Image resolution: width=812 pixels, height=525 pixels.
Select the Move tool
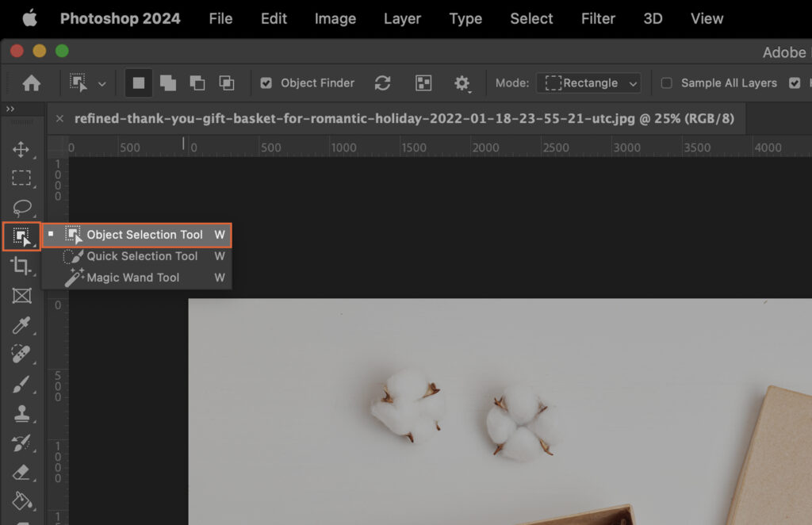click(x=21, y=148)
